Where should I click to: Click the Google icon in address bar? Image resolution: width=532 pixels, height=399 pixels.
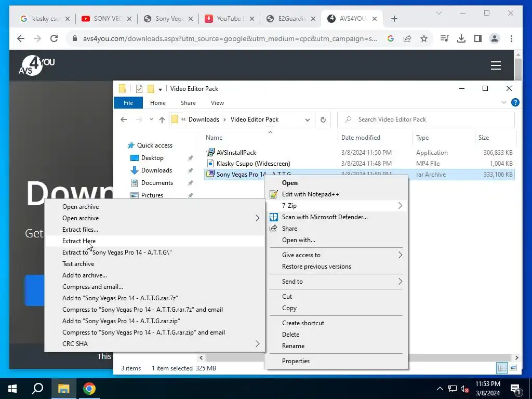pos(391,38)
